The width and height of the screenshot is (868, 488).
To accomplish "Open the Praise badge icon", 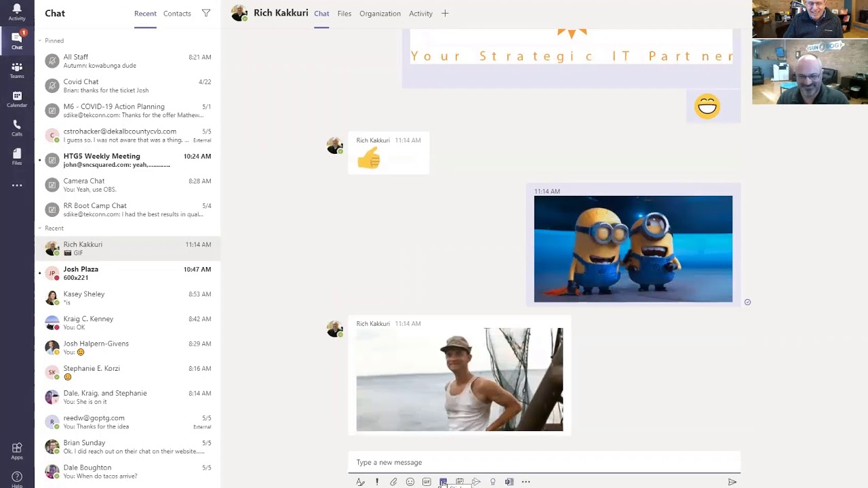I will point(492,482).
